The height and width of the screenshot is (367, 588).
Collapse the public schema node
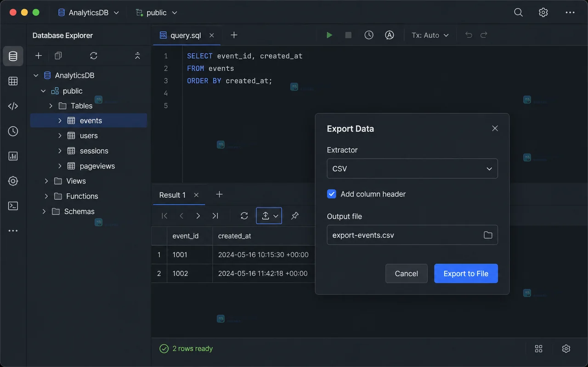pyautogui.click(x=44, y=91)
